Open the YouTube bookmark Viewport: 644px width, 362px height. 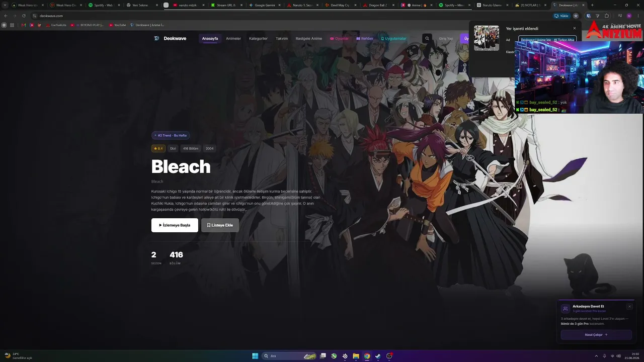coord(118,25)
